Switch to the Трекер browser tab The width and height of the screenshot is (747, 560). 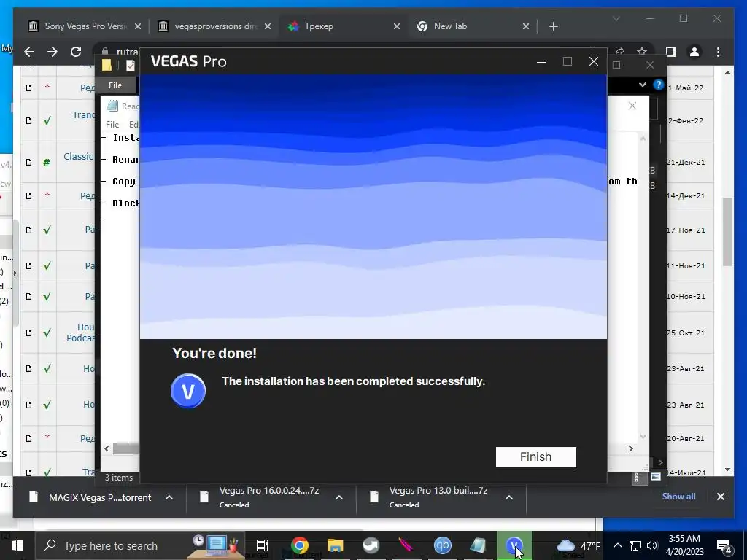click(344, 26)
